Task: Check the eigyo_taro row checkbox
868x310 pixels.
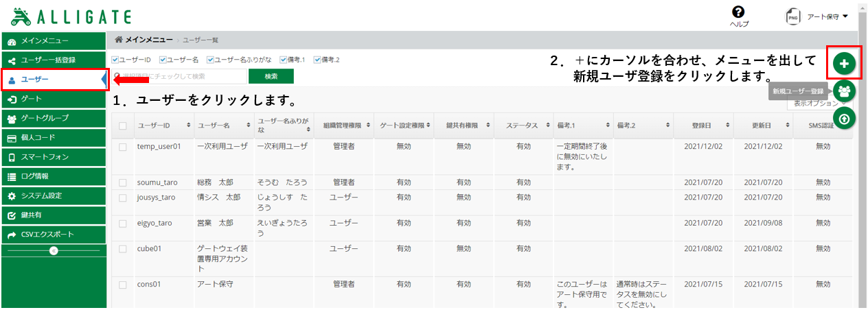Action: (x=122, y=224)
